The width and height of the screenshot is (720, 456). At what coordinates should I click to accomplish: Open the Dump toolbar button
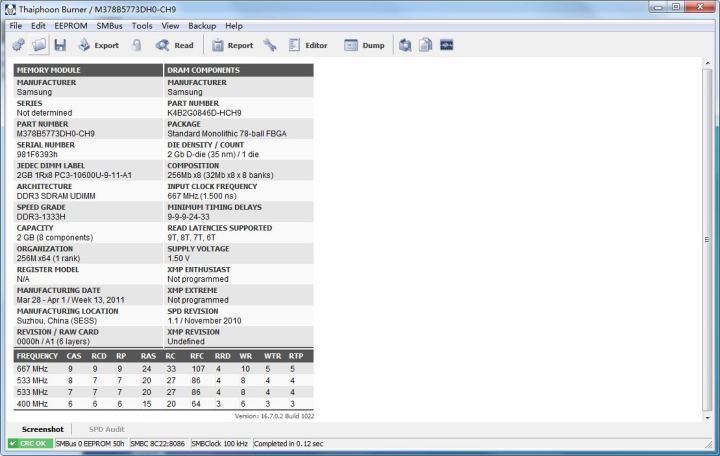point(364,45)
